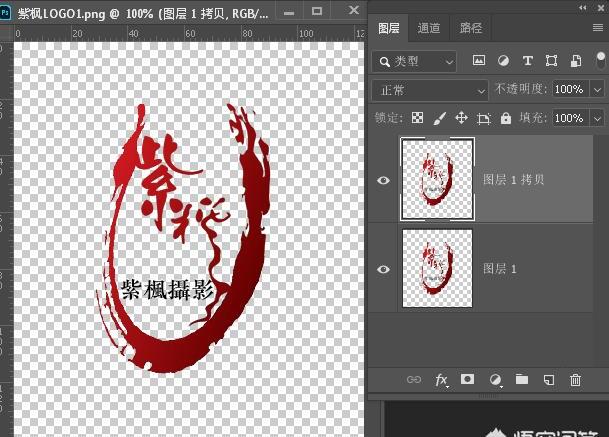Switch to the 路径 paths tab
The width and height of the screenshot is (609, 437).
(469, 29)
